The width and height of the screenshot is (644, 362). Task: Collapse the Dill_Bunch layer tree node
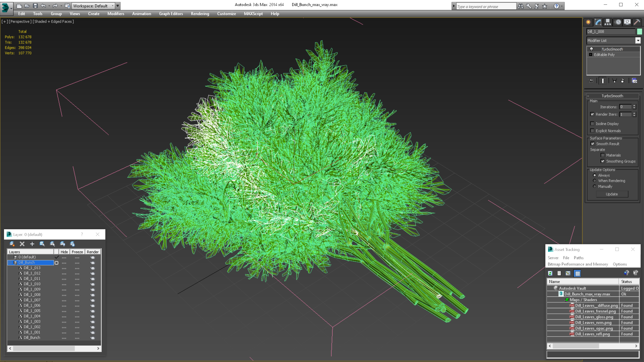(x=10, y=263)
